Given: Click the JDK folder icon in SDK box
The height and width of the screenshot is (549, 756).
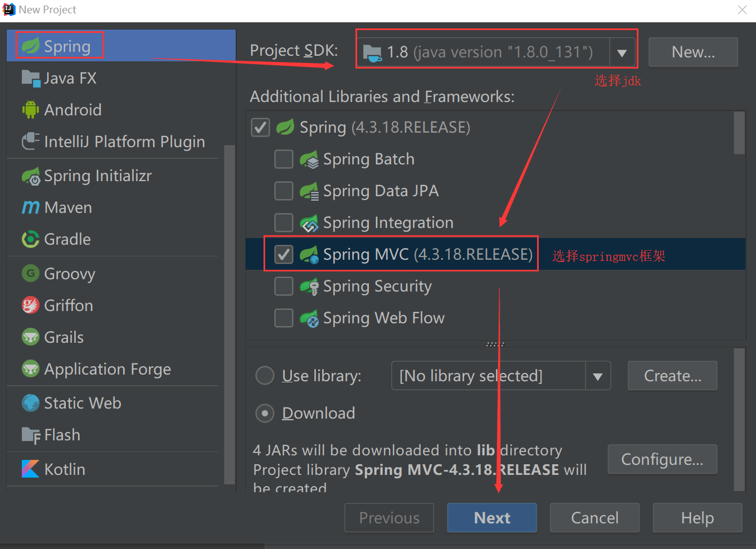Looking at the screenshot, I should 372,53.
